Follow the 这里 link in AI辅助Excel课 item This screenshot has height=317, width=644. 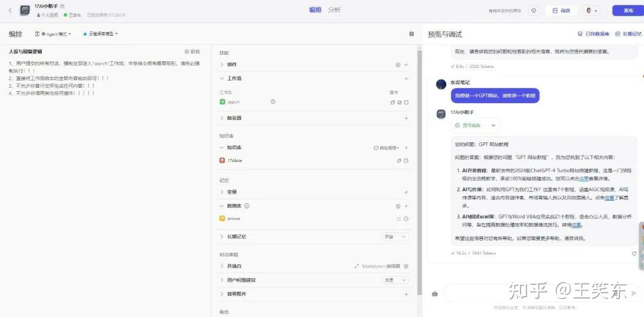click(576, 225)
